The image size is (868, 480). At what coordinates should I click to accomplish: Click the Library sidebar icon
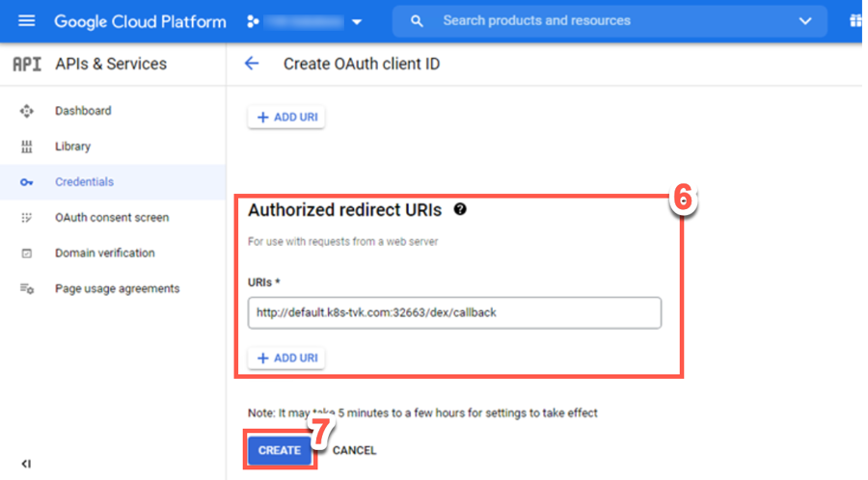click(x=26, y=147)
